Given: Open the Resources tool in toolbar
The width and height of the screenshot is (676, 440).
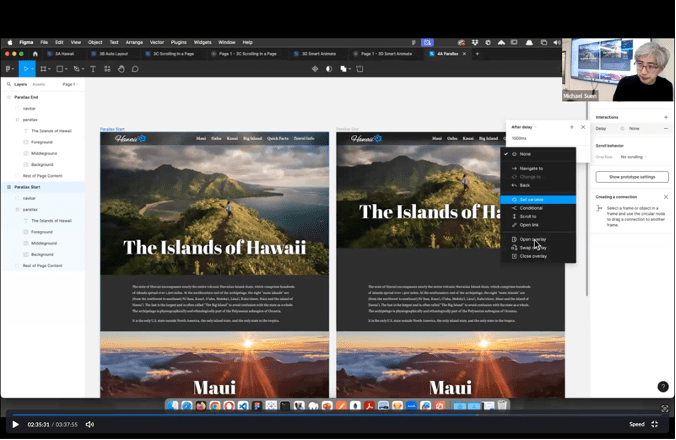Looking at the screenshot, I should click(107, 69).
